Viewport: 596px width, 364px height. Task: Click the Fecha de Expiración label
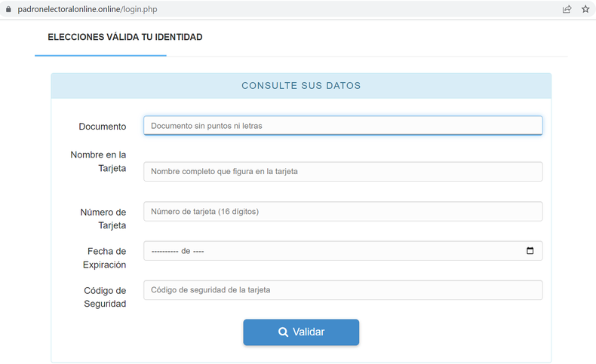[104, 258]
